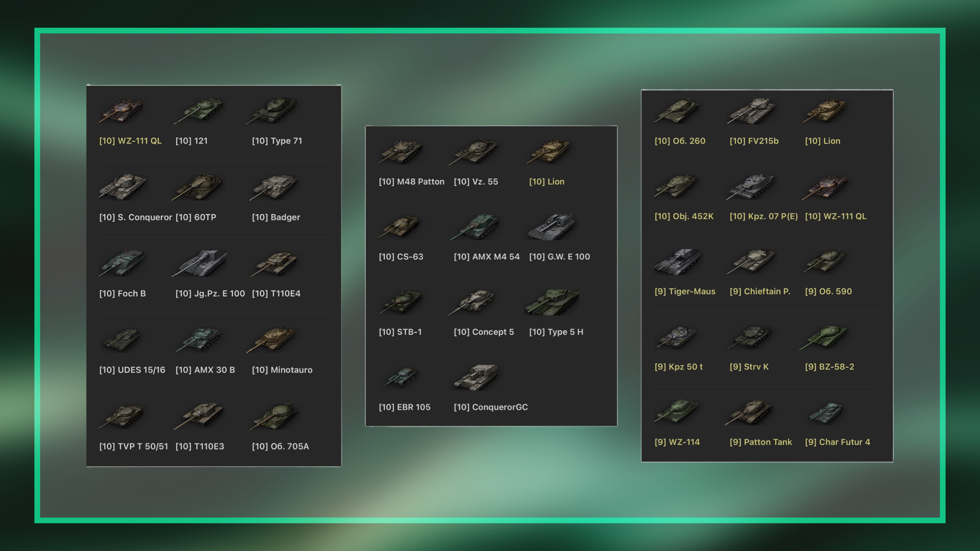Select the '[10] UDES 15/16' label

coord(132,370)
